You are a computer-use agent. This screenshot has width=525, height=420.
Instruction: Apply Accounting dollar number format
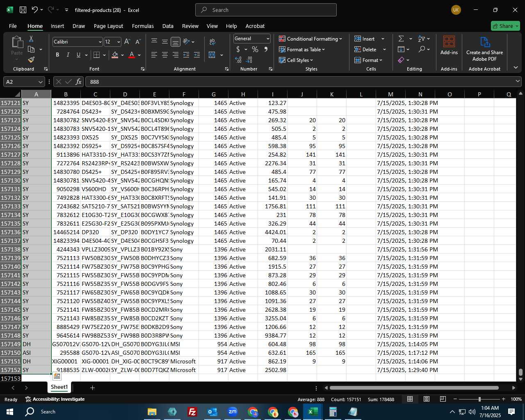click(x=238, y=49)
